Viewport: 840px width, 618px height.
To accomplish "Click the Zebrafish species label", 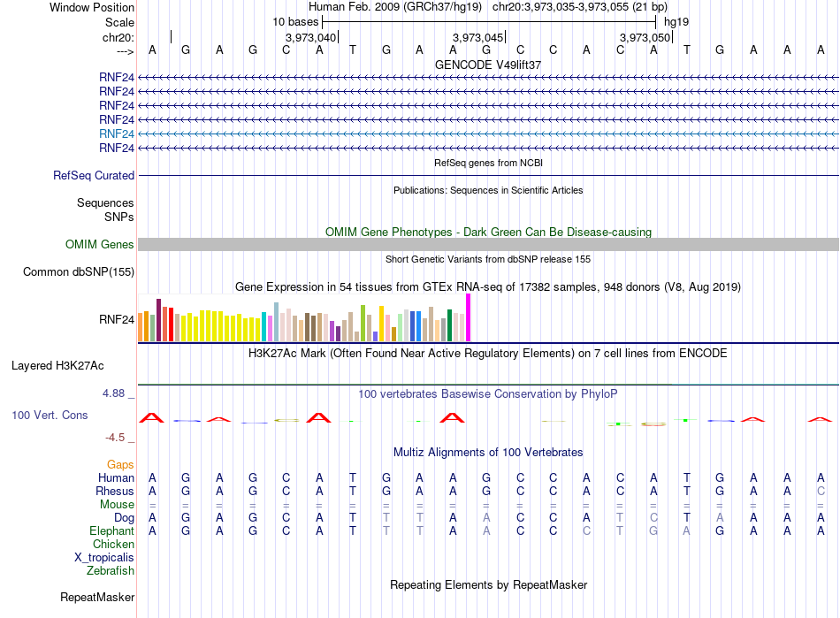I will 111,571.
